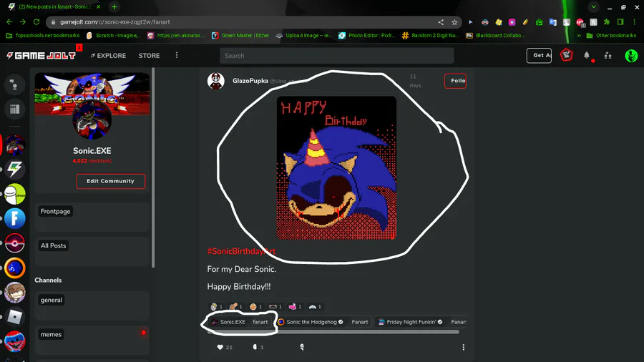This screenshot has width=644, height=362.
Task: Open the Huggy Wuggy community icon
Action: click(15, 341)
